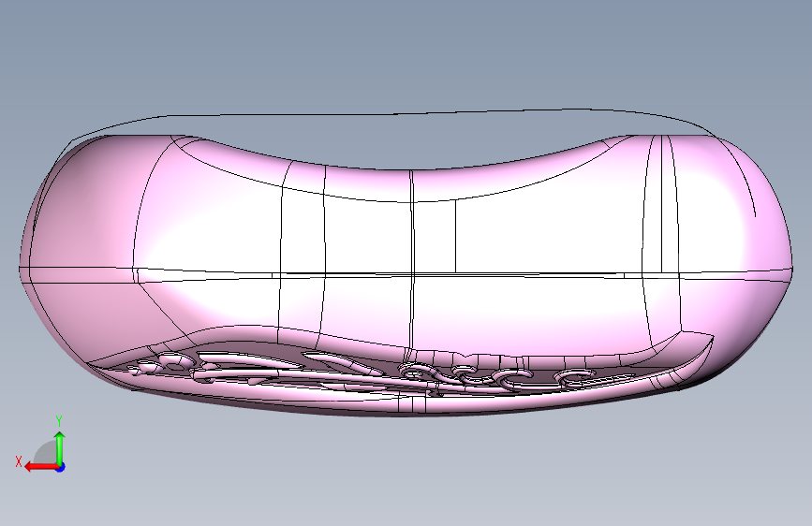This screenshot has height=526, width=812.
Task: Select the engraved scroll pattern on ring
Action: (380, 373)
